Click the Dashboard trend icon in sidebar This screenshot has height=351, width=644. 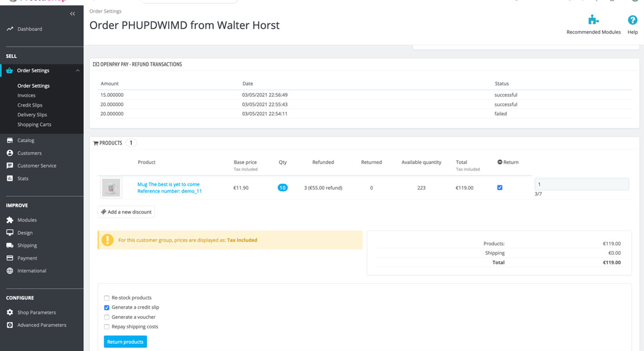10,29
